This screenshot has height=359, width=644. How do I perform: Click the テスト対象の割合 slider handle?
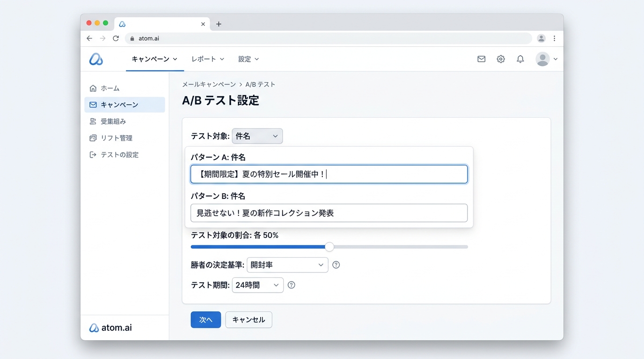click(329, 247)
